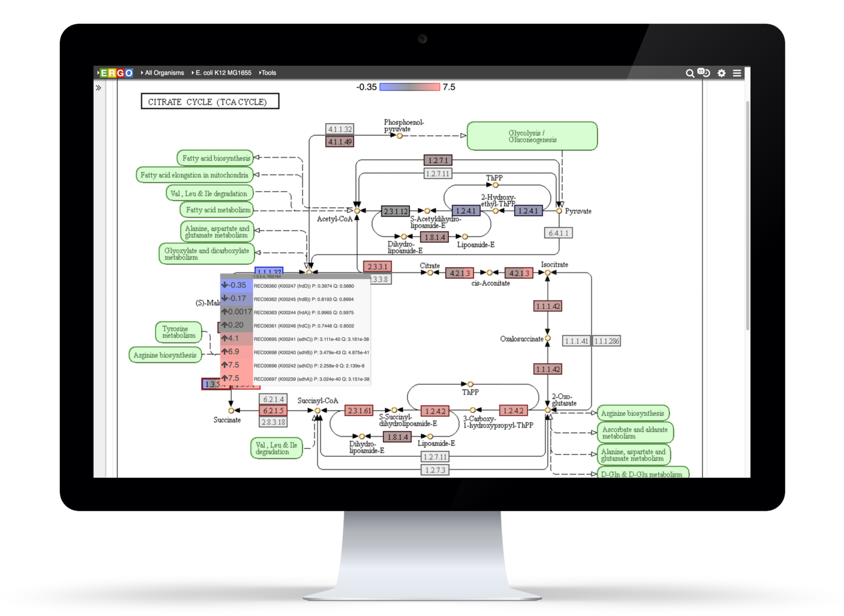
Task: Open Glyoxylate and dicarboxylate metabolism pathway
Action: [x=206, y=254]
